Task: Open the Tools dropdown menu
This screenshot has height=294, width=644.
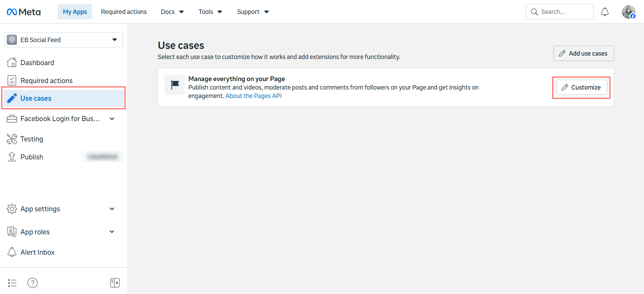Action: (x=210, y=12)
